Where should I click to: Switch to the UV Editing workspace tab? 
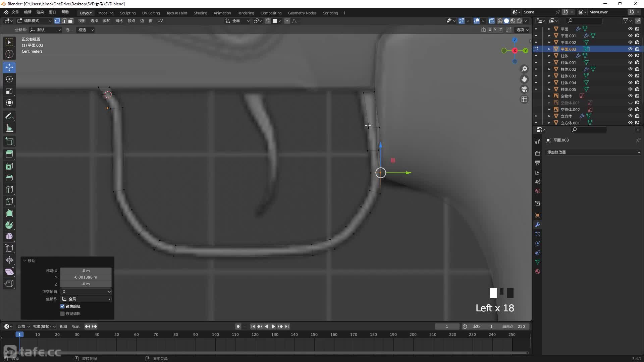click(x=151, y=13)
